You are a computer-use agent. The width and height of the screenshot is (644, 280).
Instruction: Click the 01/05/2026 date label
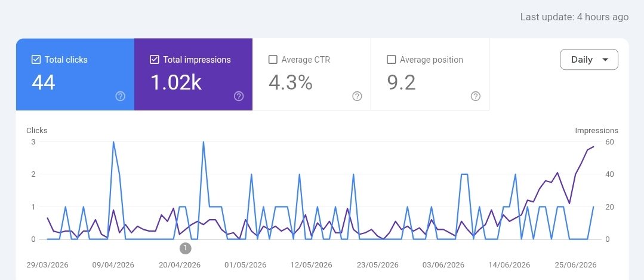coord(245,265)
